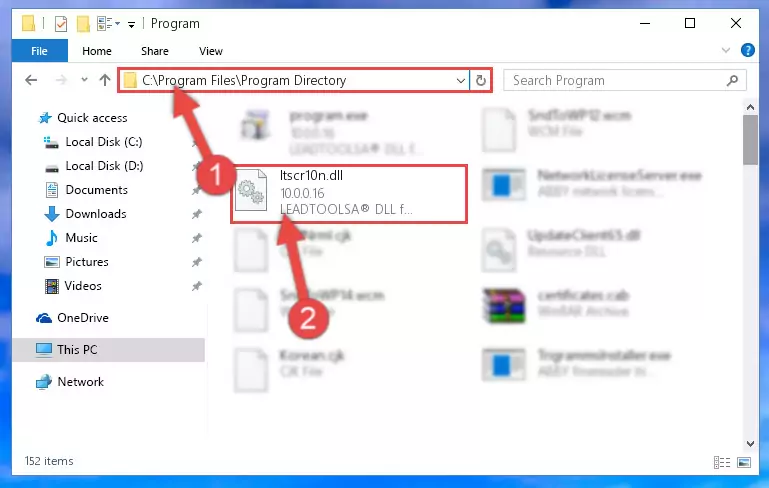The image size is (769, 488).
Task: Select OneDrive in navigation pane
Action: coord(82,318)
